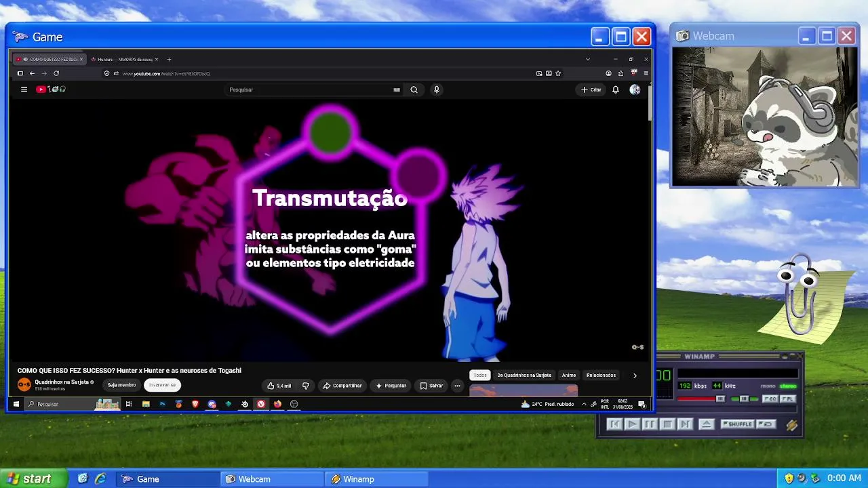
Task: Select the Todos filter chip
Action: click(480, 375)
